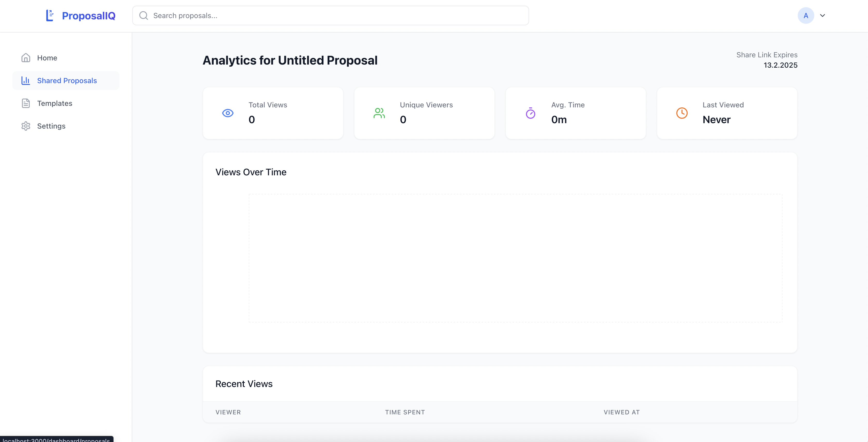Click the Shared Proposals bar chart icon
The width and height of the screenshot is (868, 442).
(x=26, y=81)
